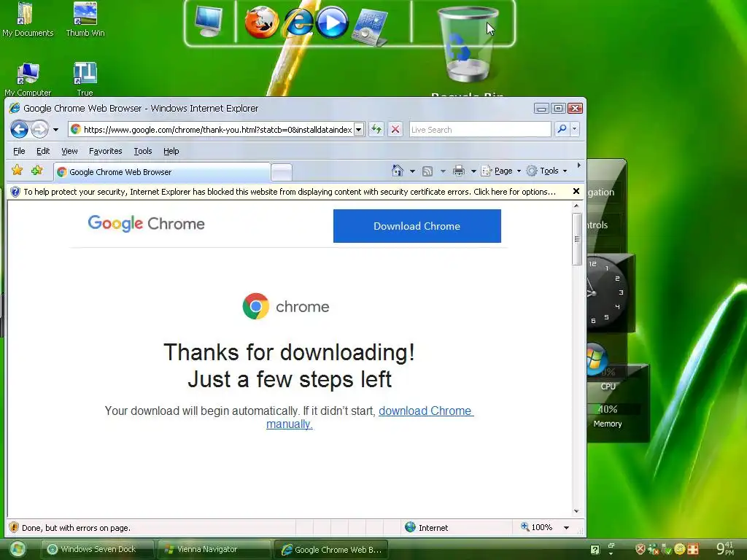
Task: Open a new blank tab
Action: (282, 172)
